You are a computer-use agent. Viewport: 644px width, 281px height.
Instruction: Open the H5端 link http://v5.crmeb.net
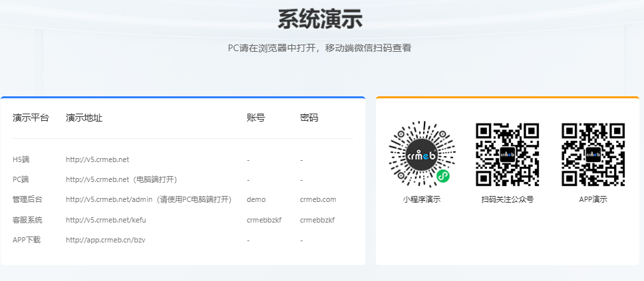click(x=97, y=159)
